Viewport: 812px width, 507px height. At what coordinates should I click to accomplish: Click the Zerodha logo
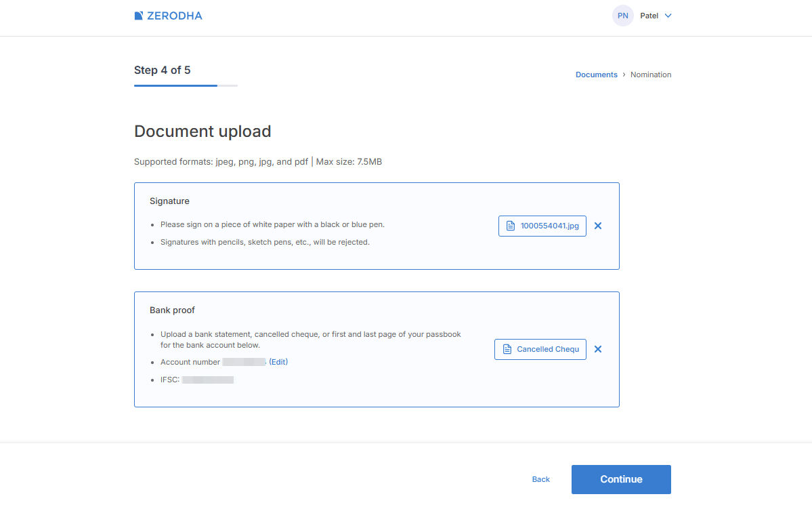pos(168,16)
